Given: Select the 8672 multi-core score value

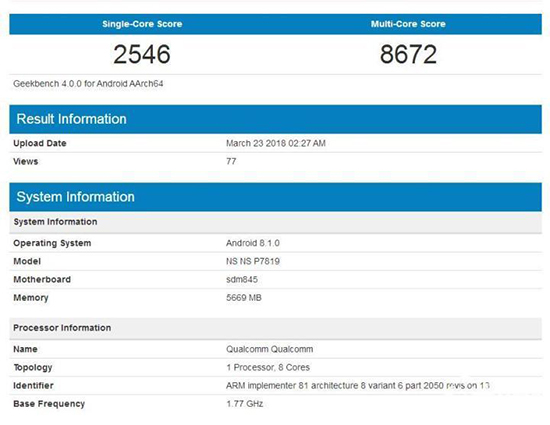Looking at the screenshot, I should [408, 54].
